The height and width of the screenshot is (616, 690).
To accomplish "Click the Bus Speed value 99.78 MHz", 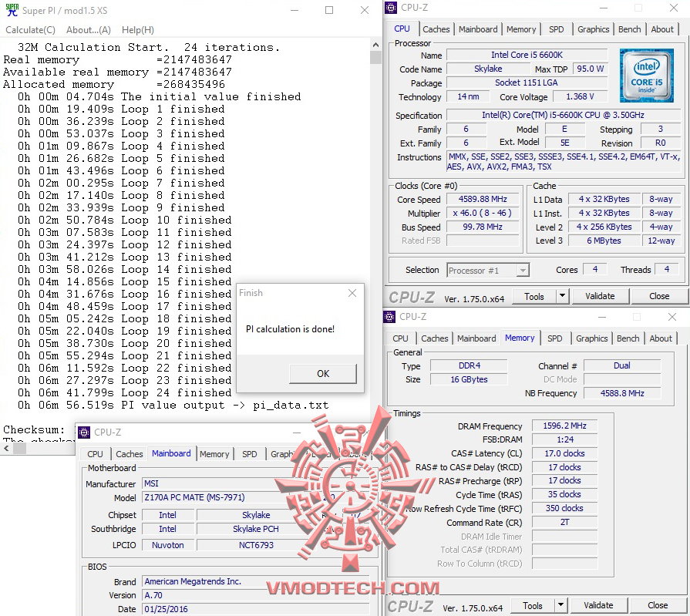I will click(483, 227).
